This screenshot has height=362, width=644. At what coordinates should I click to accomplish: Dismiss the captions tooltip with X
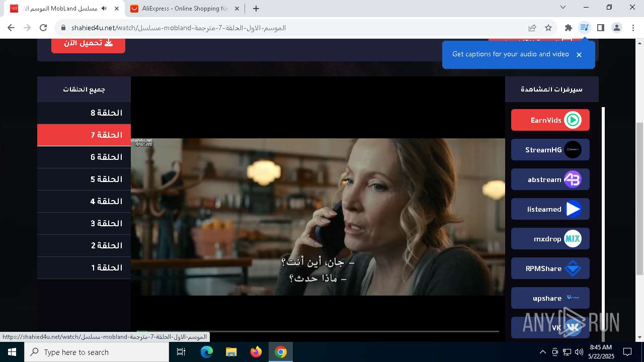(579, 55)
